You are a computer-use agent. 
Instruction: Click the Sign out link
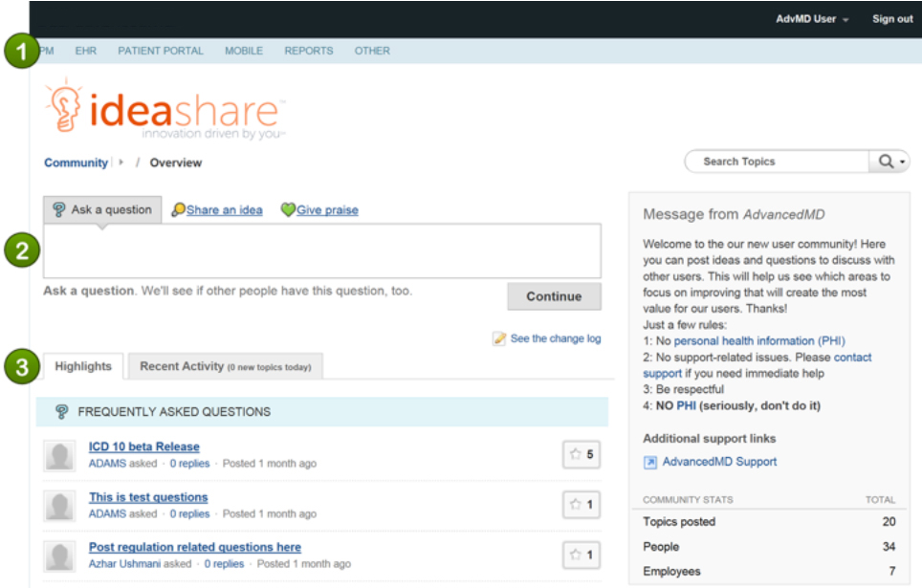pos(892,19)
